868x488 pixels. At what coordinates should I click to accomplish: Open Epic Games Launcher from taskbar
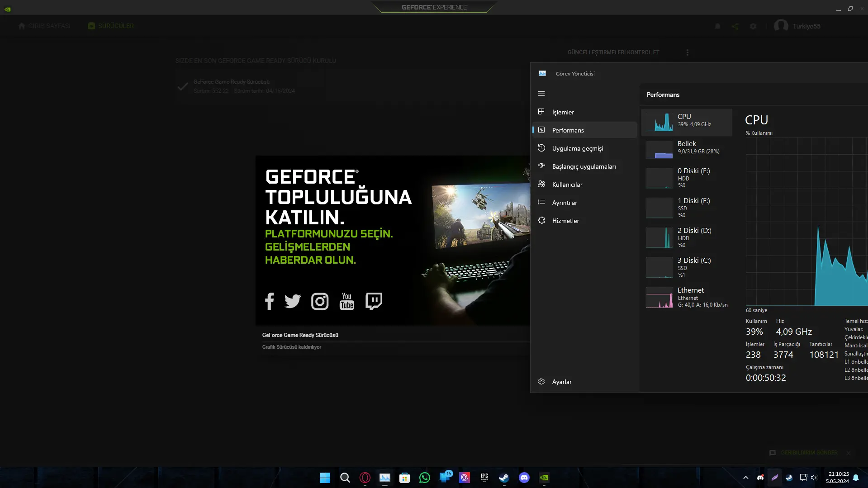click(484, 478)
